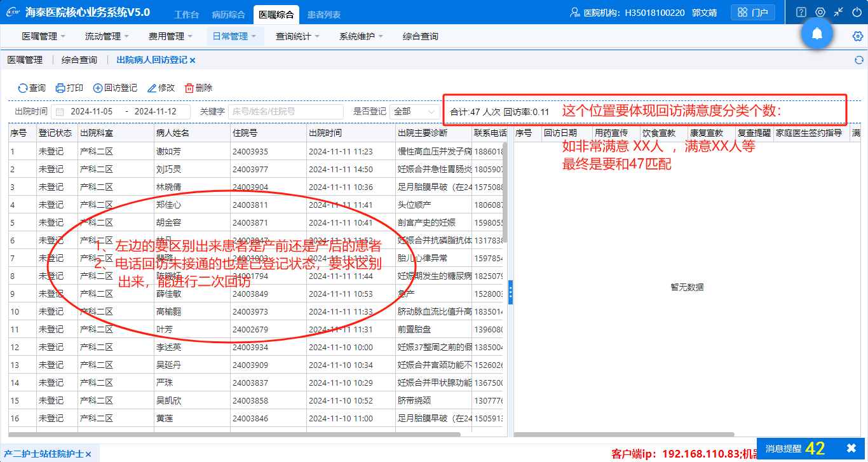The image size is (868, 462).
Task: Click the help question-mark icon in the title bar
Action: coord(801,12)
